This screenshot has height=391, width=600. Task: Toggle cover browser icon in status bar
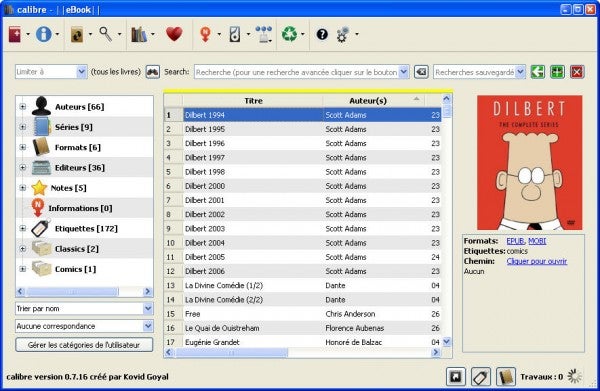[x=456, y=377]
